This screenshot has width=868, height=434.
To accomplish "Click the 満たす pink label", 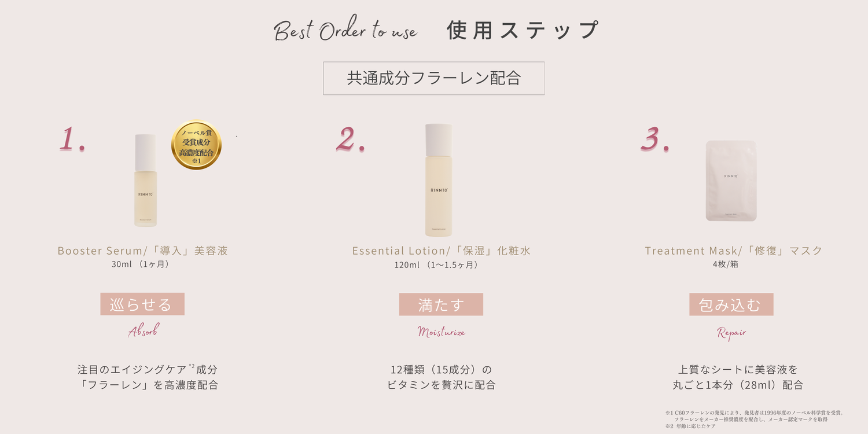I will [441, 304].
